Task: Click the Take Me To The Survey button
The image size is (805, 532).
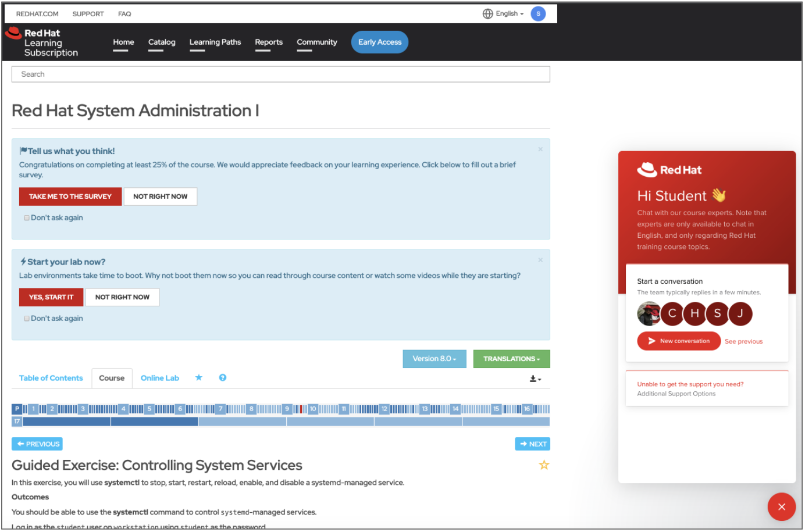Action: click(x=70, y=196)
